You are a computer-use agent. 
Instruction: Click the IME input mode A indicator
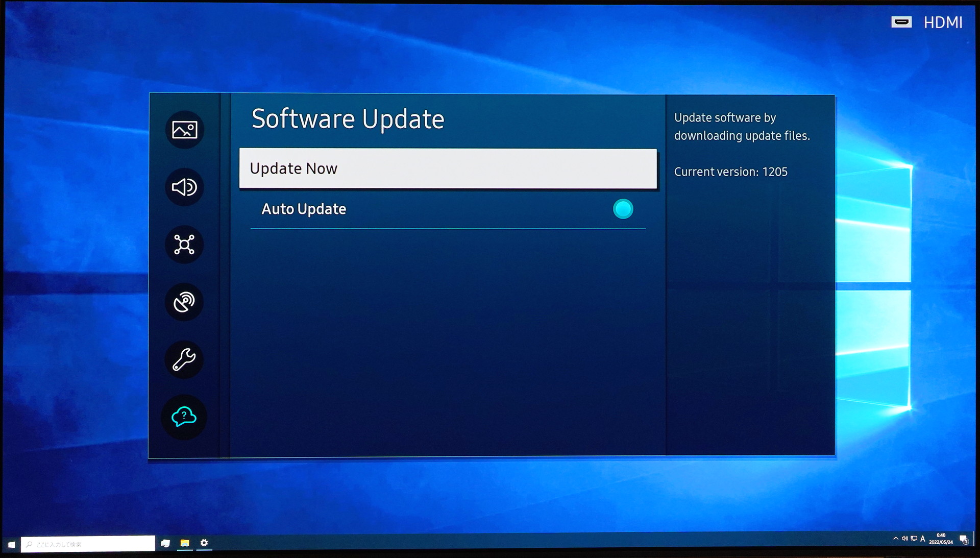[922, 539]
